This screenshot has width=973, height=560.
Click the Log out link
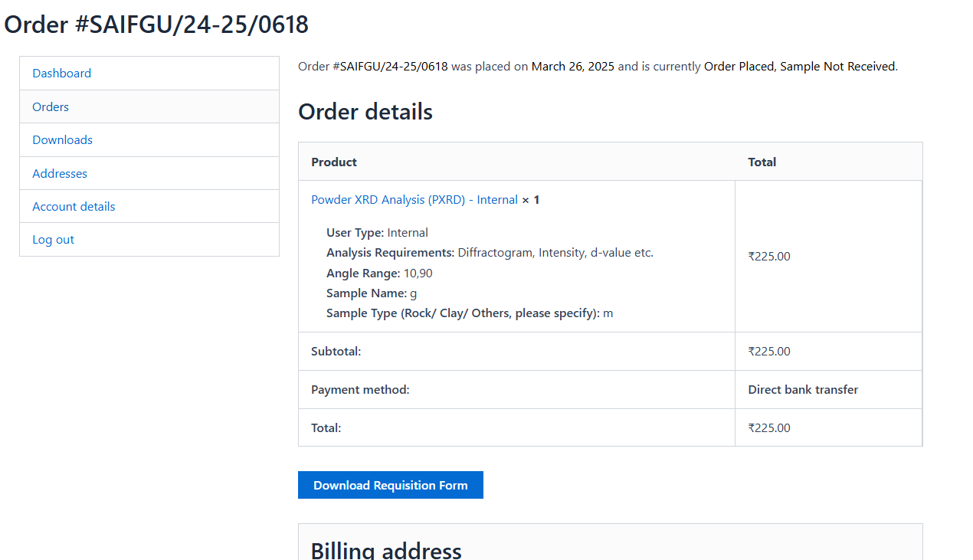click(x=53, y=240)
